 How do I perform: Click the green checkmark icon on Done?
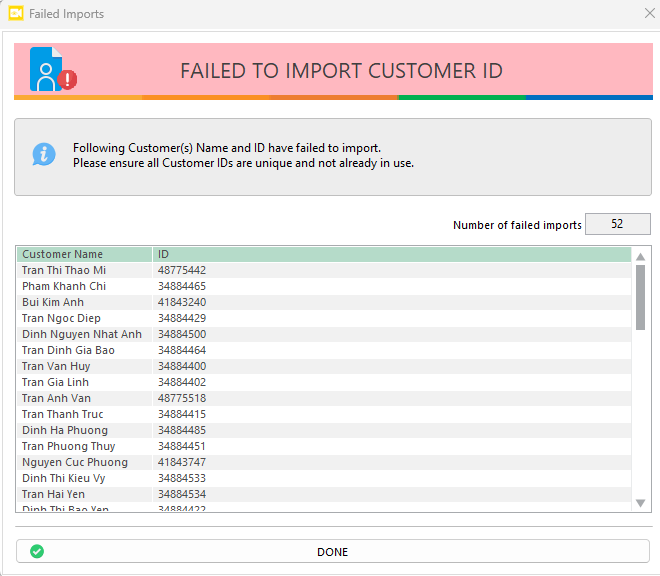[37, 551]
